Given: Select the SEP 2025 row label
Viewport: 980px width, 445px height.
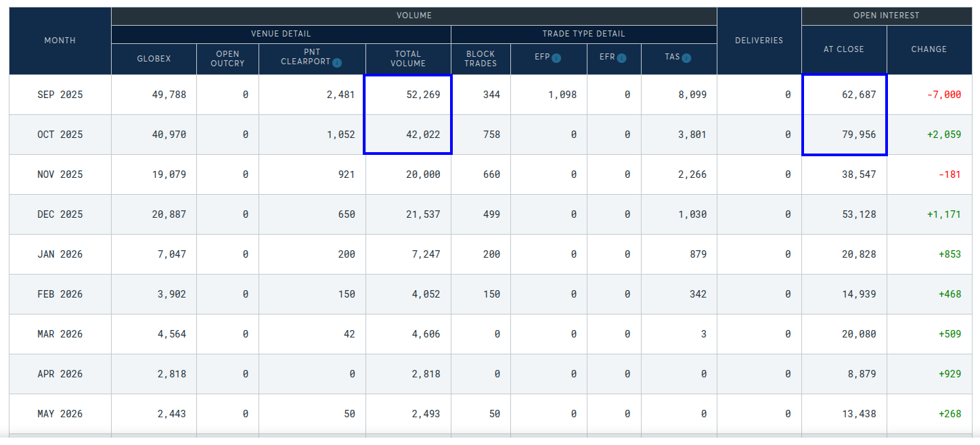Looking at the screenshot, I should [x=60, y=95].
